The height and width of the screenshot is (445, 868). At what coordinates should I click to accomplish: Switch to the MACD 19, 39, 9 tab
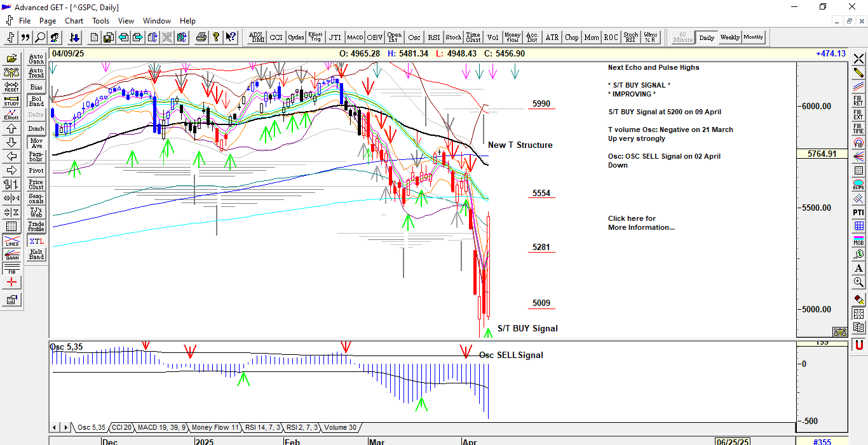(161, 427)
